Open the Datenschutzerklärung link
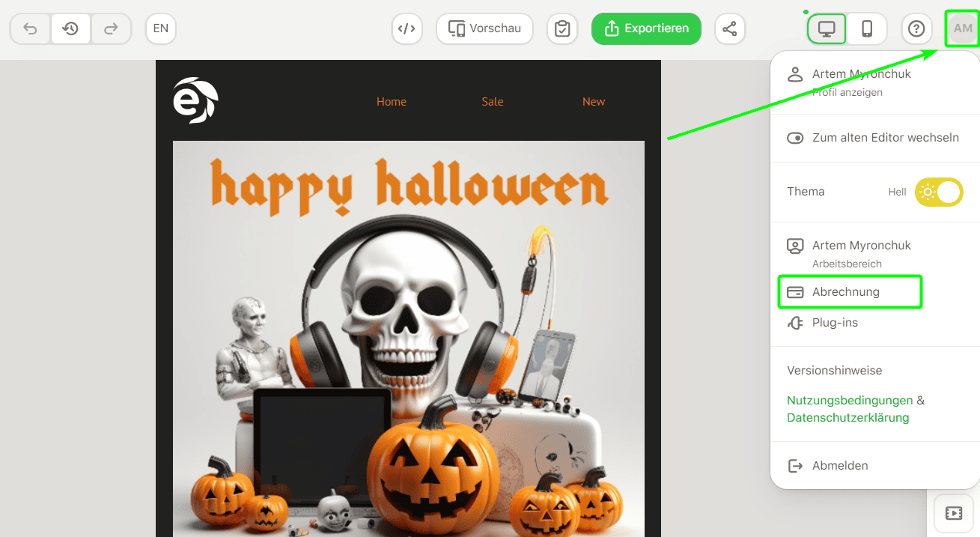Viewport: 980px width, 537px height. point(847,418)
